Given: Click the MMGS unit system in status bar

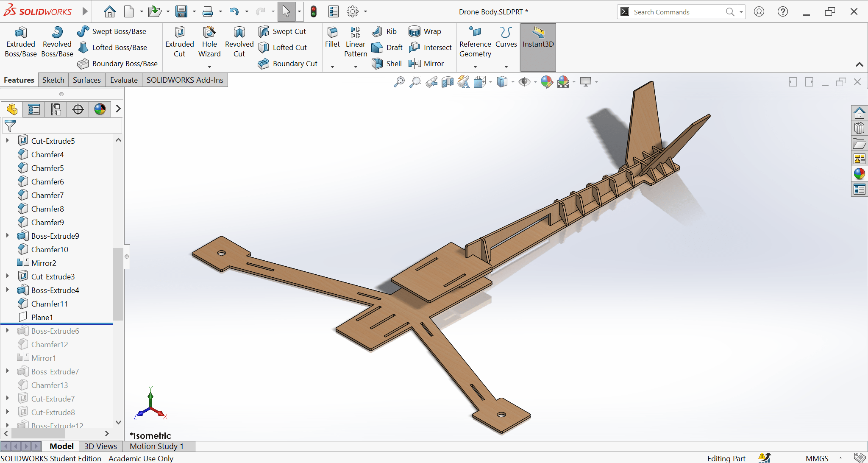Looking at the screenshot, I should click(x=817, y=458).
